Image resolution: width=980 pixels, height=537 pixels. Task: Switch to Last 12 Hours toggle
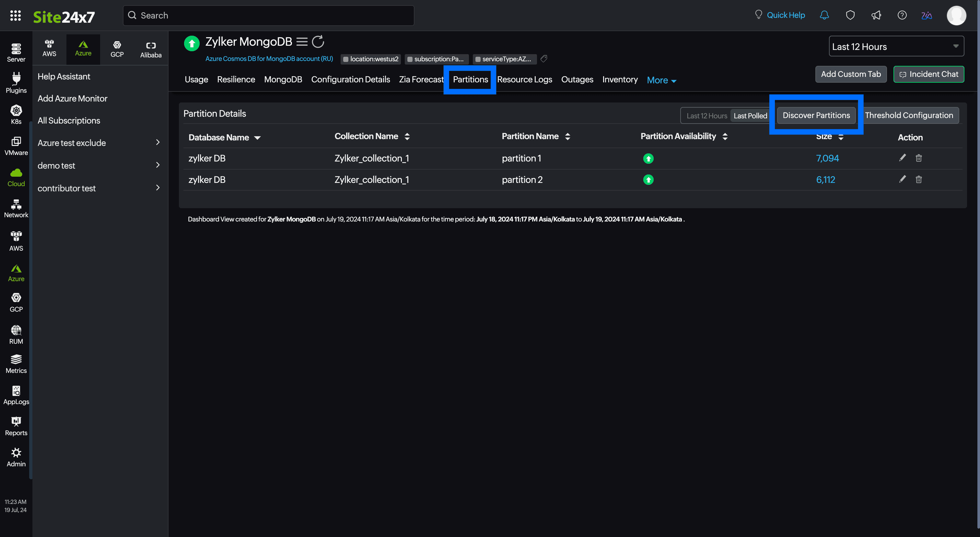point(706,116)
